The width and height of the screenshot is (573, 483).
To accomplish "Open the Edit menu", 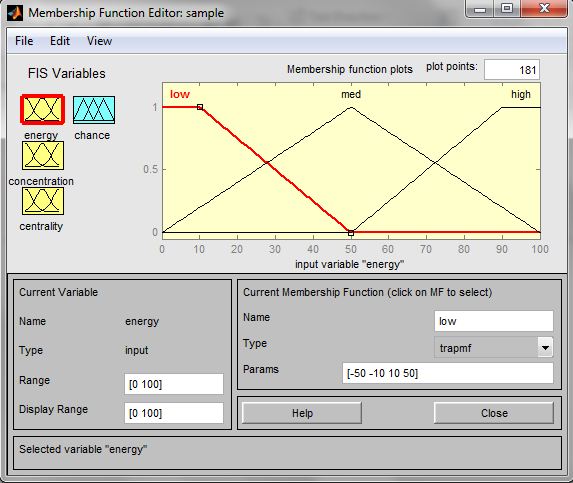I will pos(60,41).
